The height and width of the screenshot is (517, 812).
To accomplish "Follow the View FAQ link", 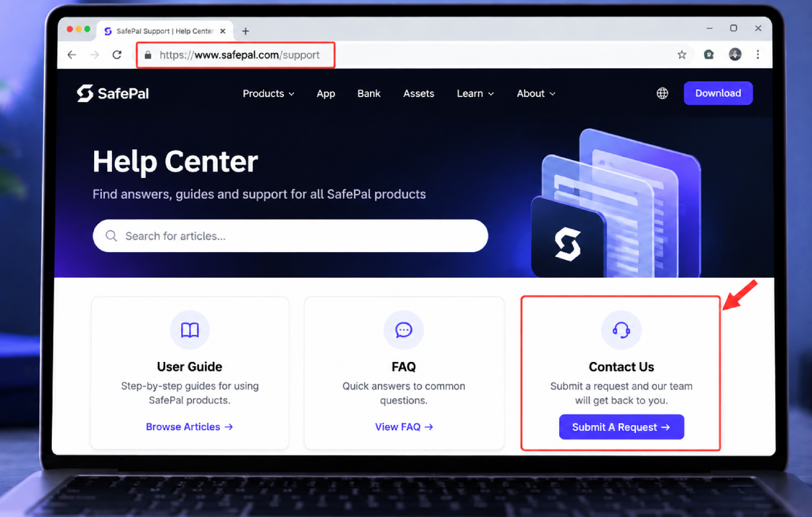I will (x=404, y=427).
